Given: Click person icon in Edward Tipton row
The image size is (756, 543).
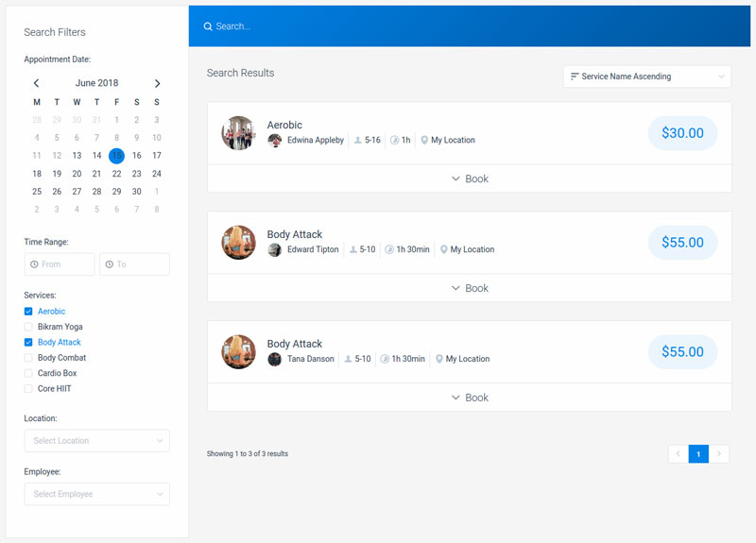Looking at the screenshot, I should click(352, 249).
